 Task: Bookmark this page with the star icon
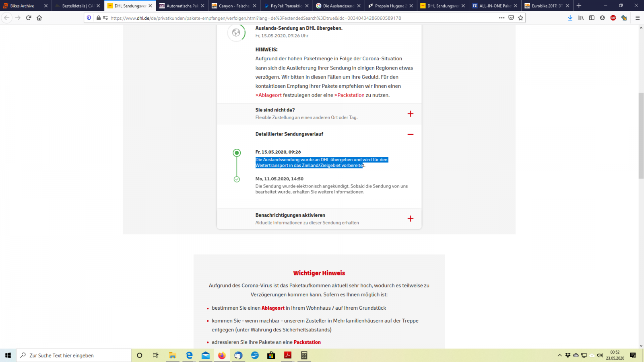(x=520, y=18)
